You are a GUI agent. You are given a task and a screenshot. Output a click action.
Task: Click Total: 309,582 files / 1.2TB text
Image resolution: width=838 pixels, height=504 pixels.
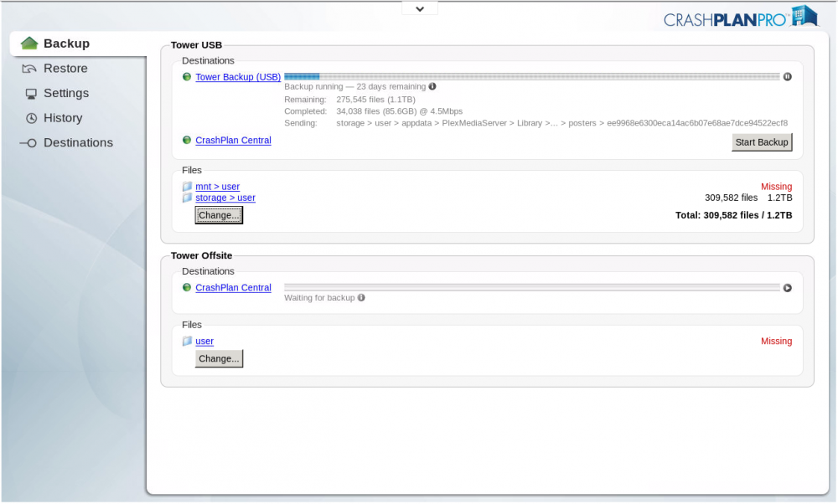(x=733, y=215)
